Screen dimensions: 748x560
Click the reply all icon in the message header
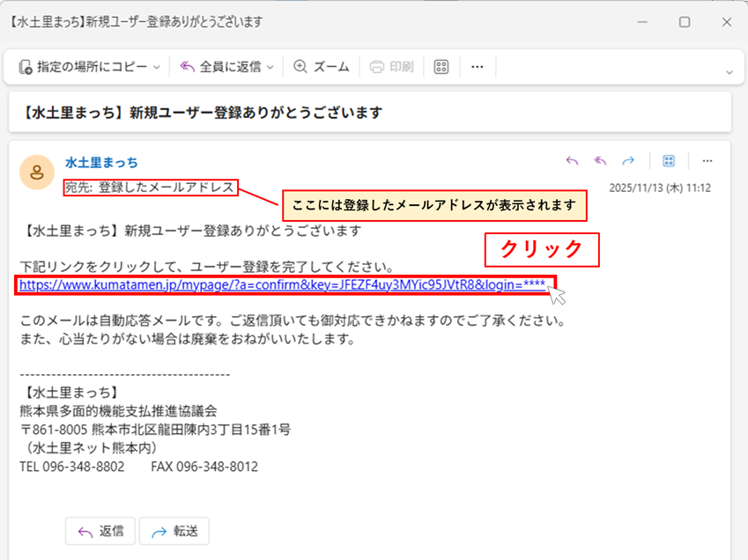[x=600, y=161]
